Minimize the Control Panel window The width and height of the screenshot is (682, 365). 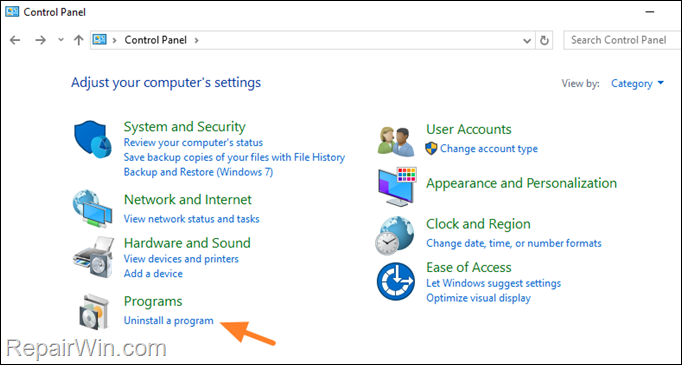click(x=650, y=12)
